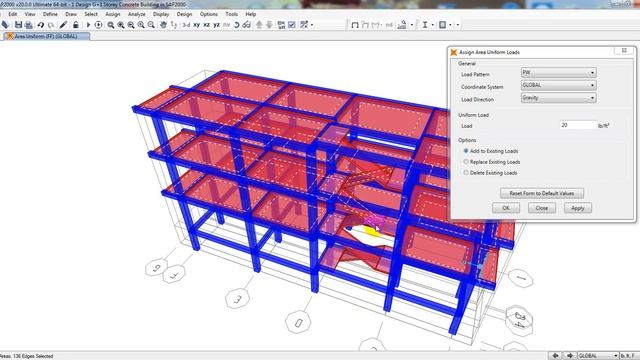This screenshot has height=360, width=640.
Task: Click the circled play run-design icon
Action: (98, 25)
